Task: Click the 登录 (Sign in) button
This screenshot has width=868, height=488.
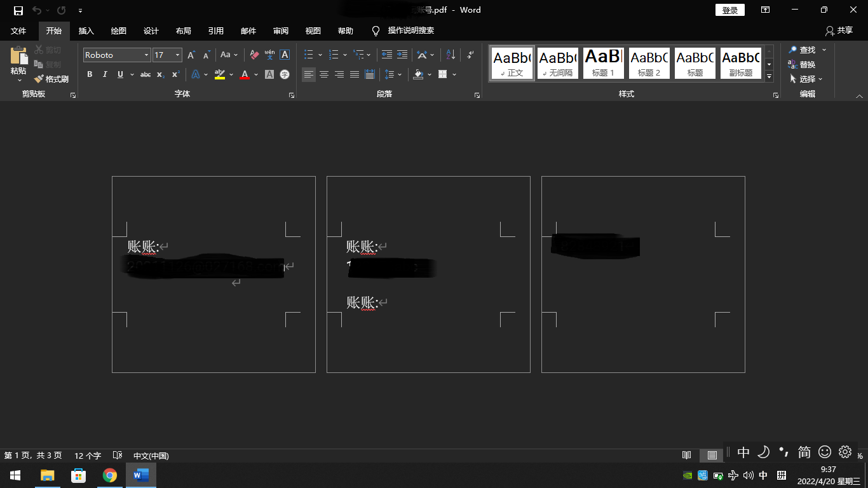Action: point(729,10)
